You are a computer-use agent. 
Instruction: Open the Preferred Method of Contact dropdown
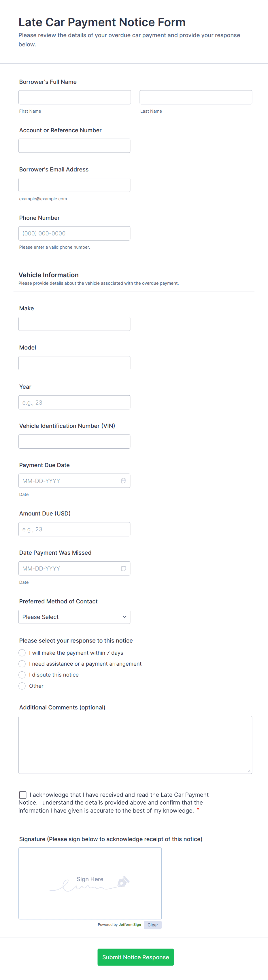click(74, 617)
